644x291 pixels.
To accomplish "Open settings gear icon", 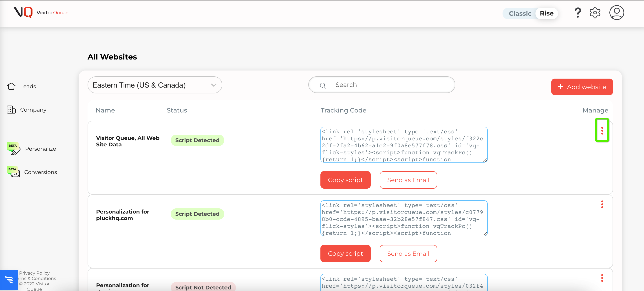I will [x=595, y=13].
